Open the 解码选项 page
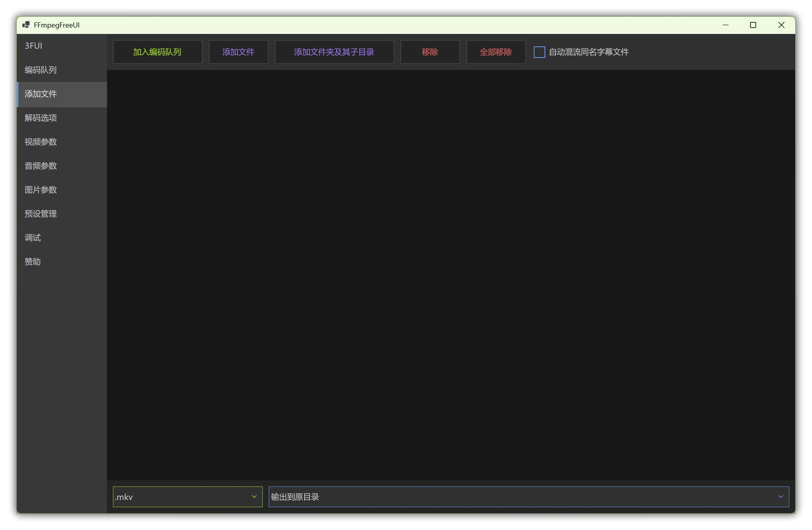 click(62, 118)
